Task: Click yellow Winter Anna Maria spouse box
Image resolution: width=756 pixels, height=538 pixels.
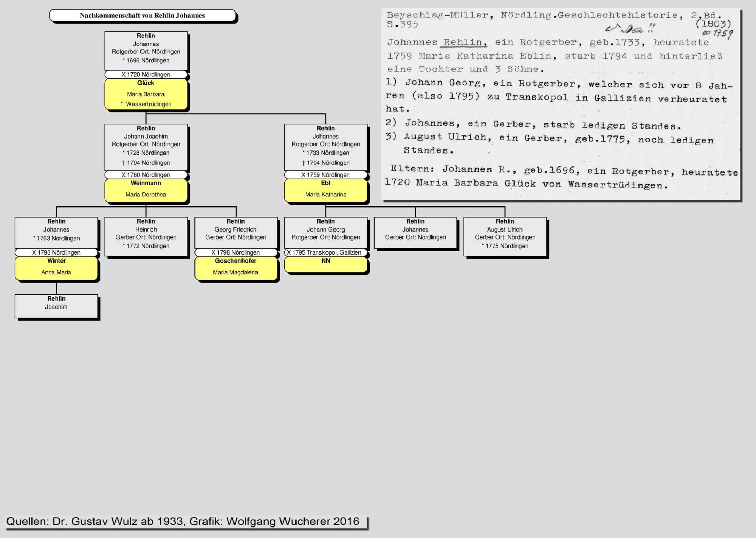Action: [x=56, y=268]
